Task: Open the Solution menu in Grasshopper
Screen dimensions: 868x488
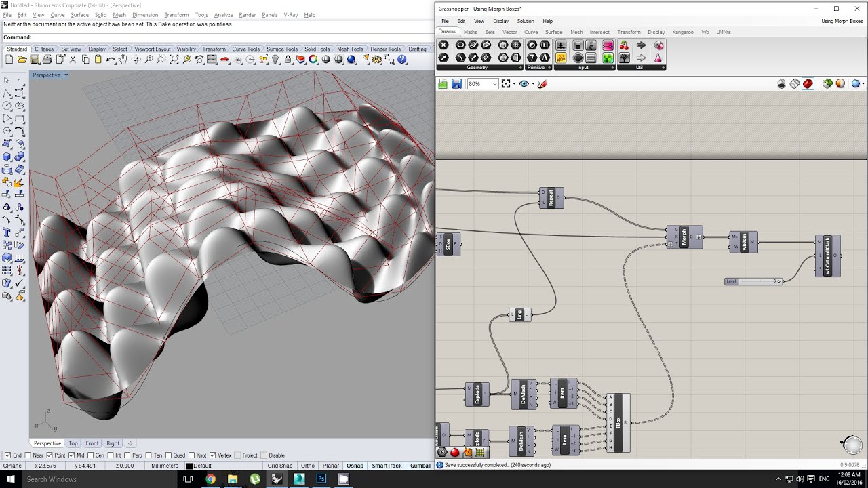Action: point(526,21)
